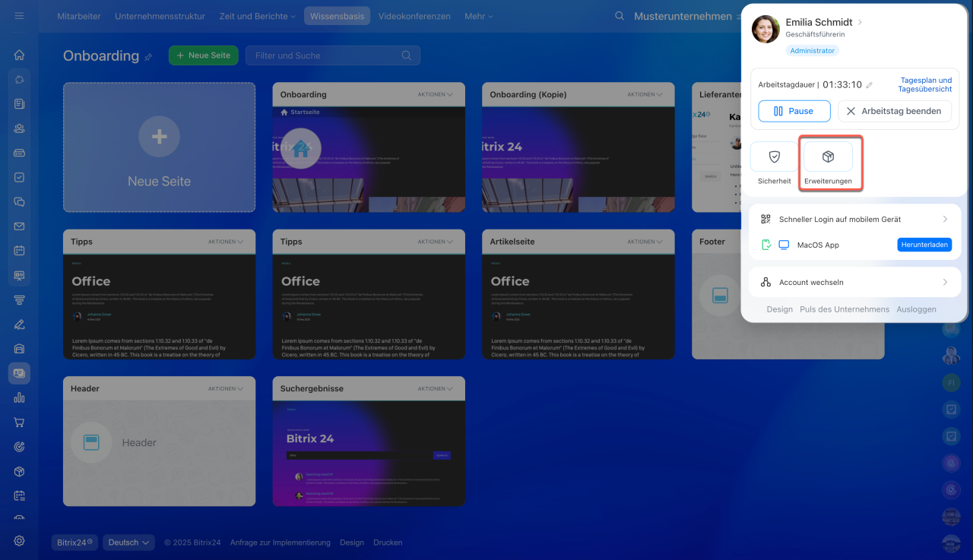
Task: Open the green FI avatar in right rail
Action: pyautogui.click(x=950, y=382)
